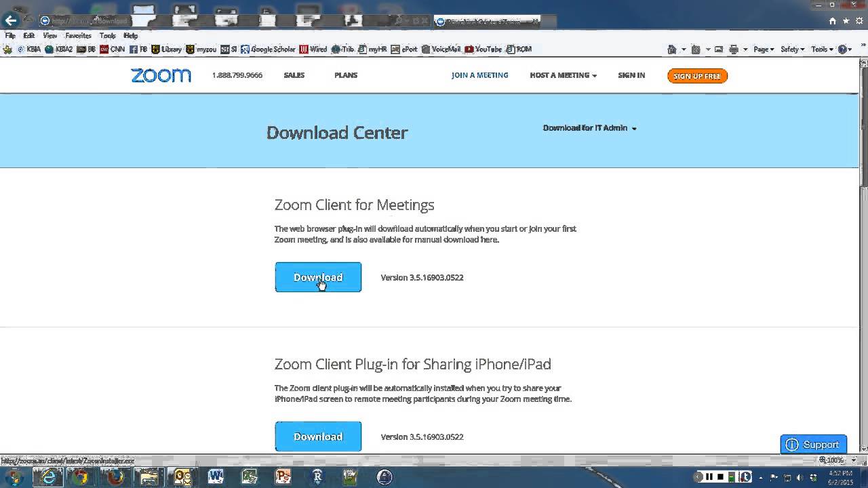Open the myzou favorite
The height and width of the screenshot is (488, 868).
(x=201, y=49)
